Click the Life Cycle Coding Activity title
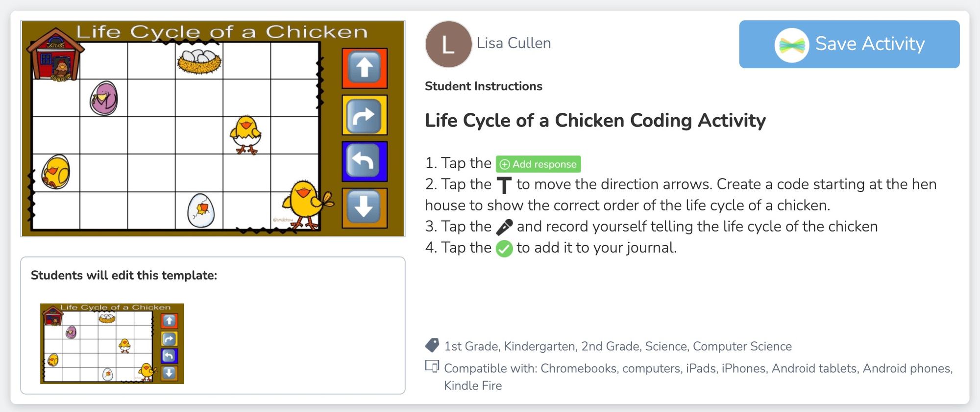 tap(595, 121)
